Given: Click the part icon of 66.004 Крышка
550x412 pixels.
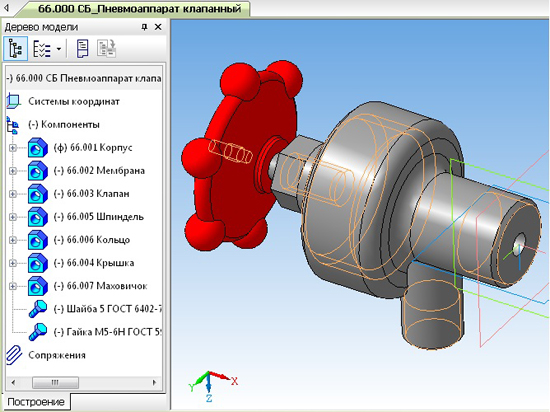Looking at the screenshot, I should pos(38,263).
